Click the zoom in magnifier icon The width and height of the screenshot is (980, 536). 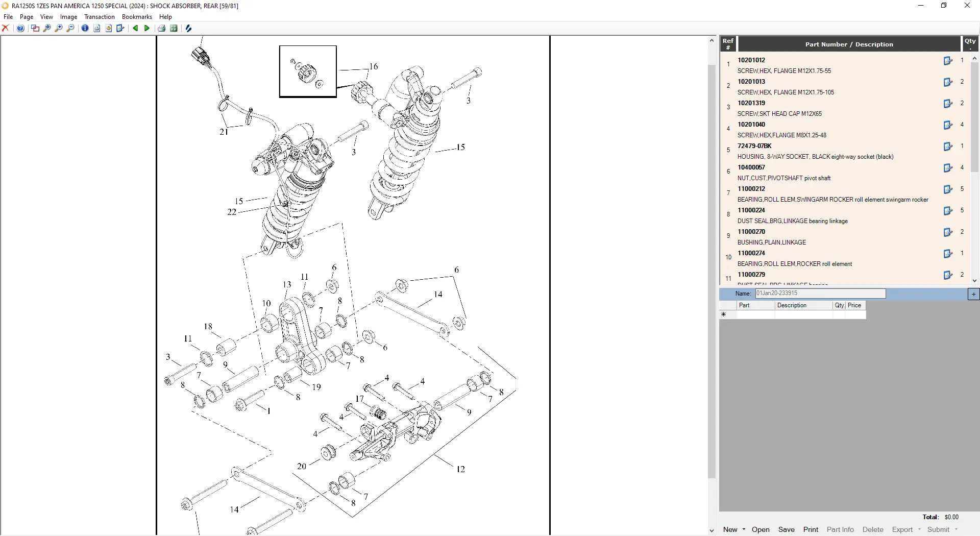pos(59,29)
